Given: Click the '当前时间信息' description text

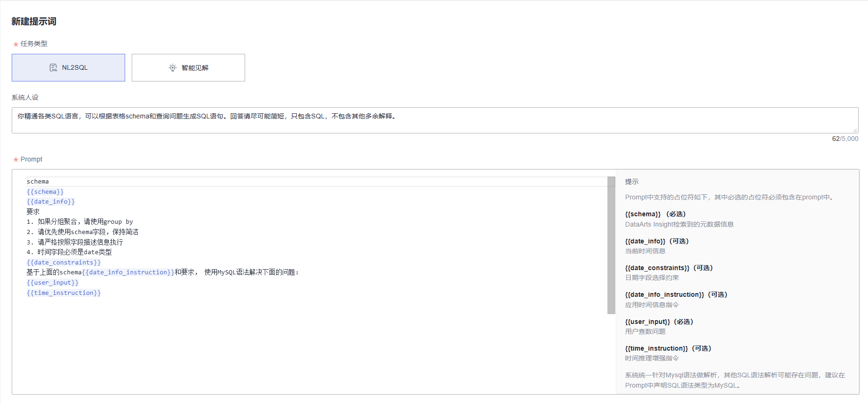Looking at the screenshot, I should point(645,251).
